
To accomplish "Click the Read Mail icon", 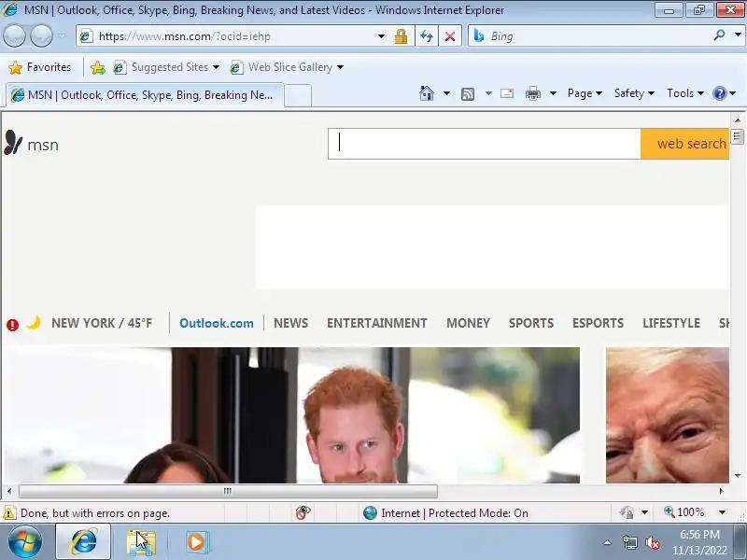I will (507, 93).
